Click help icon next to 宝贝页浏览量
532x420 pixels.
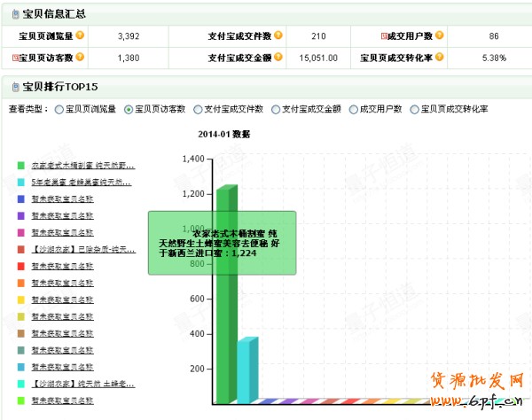click(80, 36)
